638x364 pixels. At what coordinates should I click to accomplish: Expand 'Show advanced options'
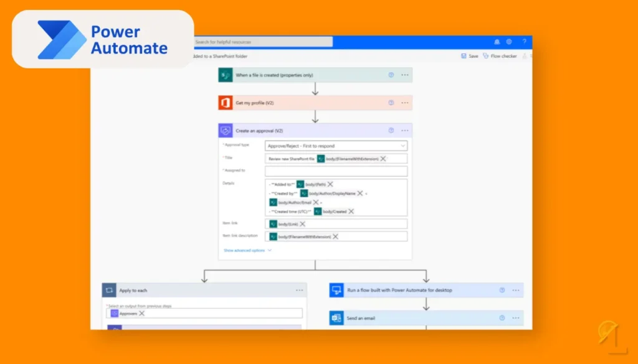pyautogui.click(x=247, y=250)
